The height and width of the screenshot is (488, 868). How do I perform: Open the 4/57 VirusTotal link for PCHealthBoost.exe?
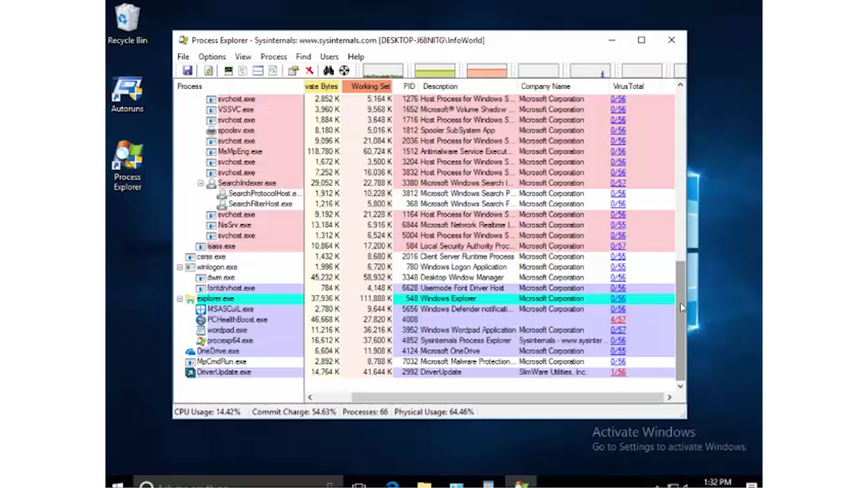(x=618, y=320)
